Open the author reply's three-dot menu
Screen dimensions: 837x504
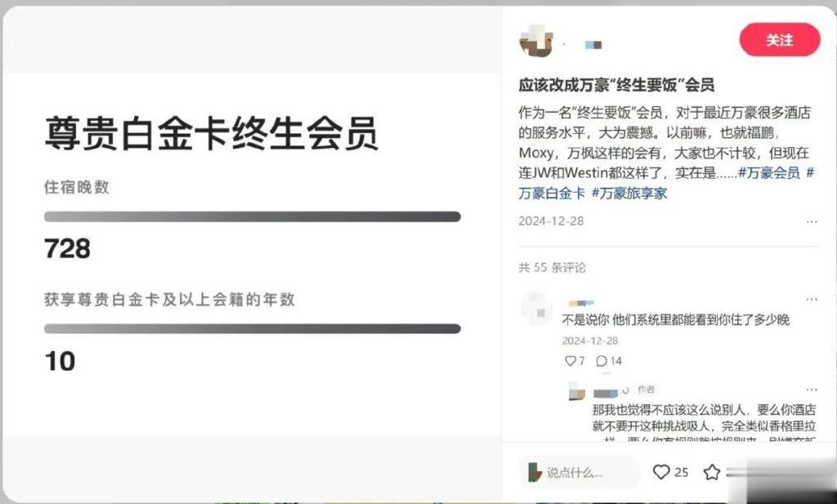click(x=812, y=390)
